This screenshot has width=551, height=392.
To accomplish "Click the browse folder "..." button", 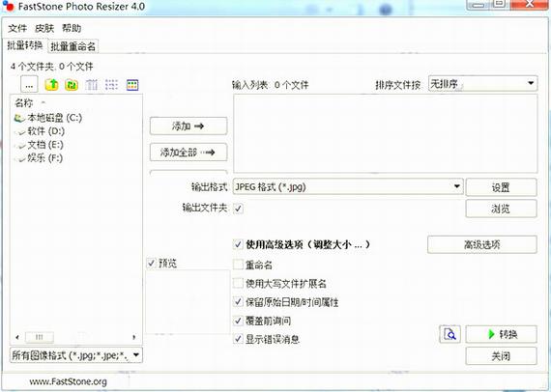I will click(29, 85).
